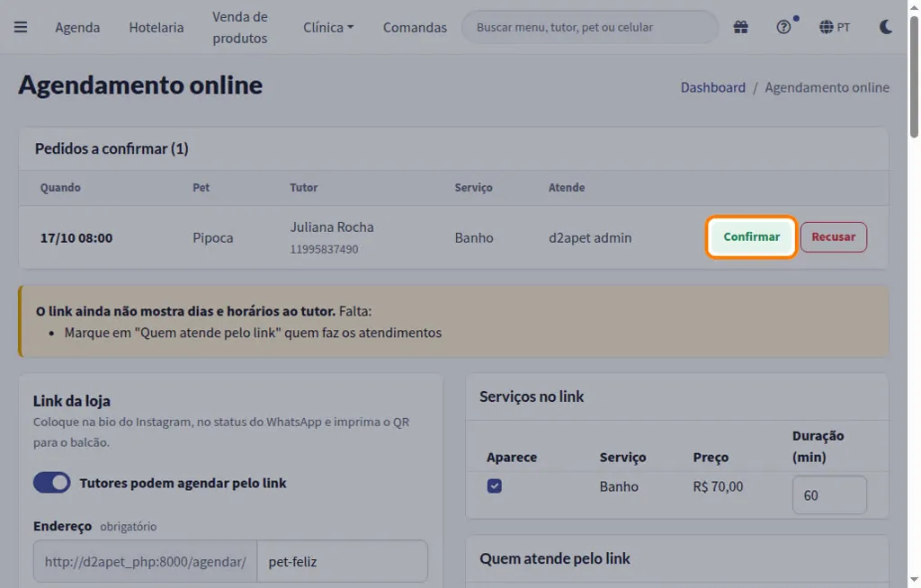Open Venda de produtos menu
Image resolution: width=921 pixels, height=588 pixels.
tap(239, 28)
